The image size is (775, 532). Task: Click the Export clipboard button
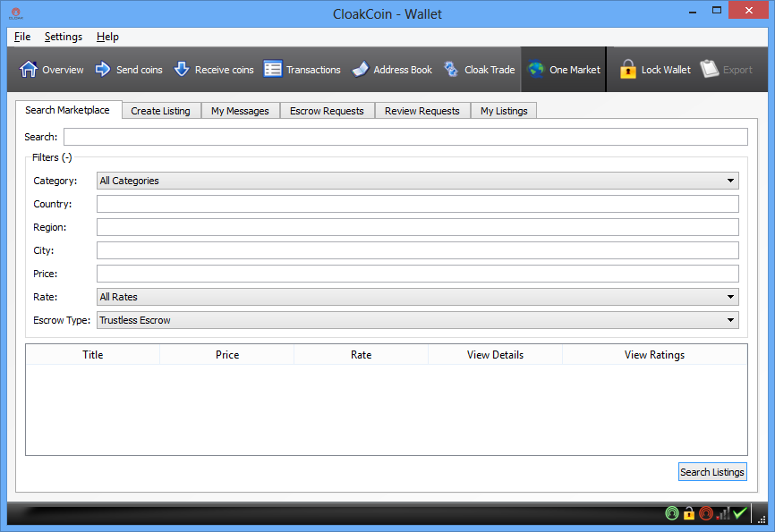click(726, 70)
